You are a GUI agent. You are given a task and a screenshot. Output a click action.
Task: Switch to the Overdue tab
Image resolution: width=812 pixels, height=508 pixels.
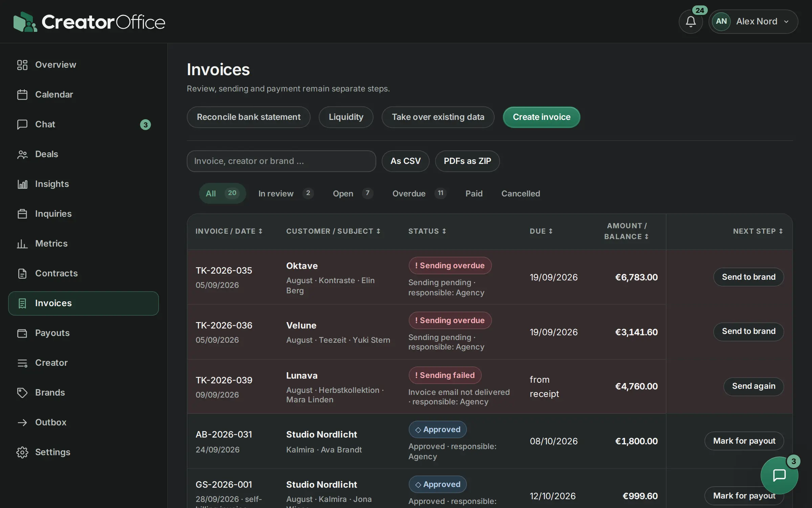[419, 193]
